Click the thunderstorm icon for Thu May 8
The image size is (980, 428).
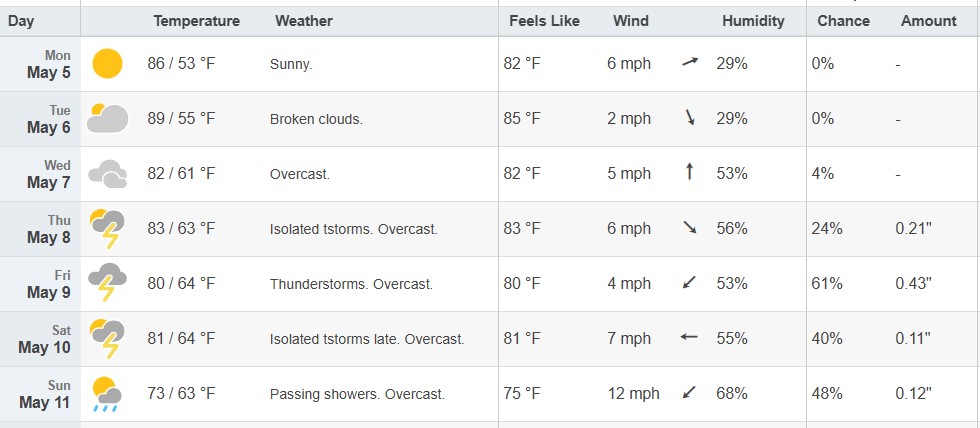coord(108,229)
